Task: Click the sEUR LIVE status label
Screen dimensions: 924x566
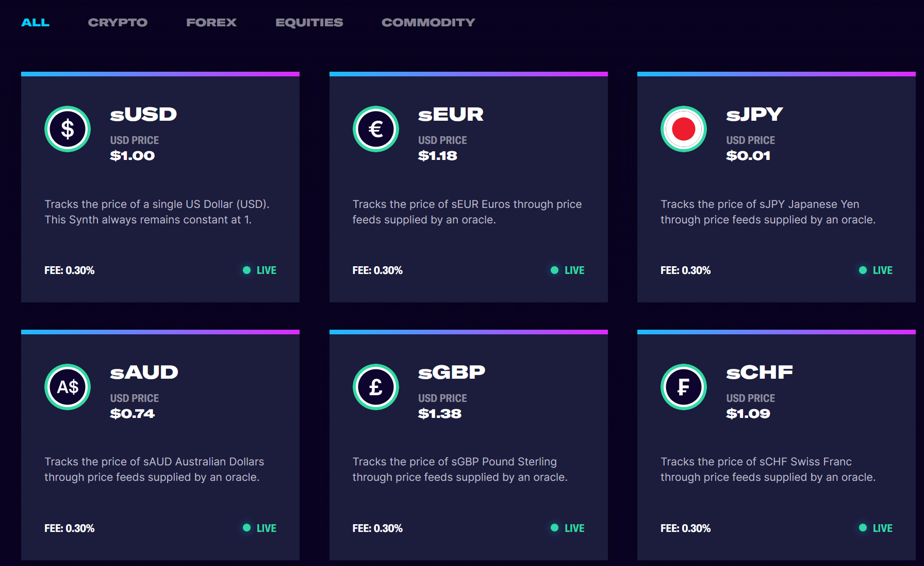Action: [x=574, y=270]
